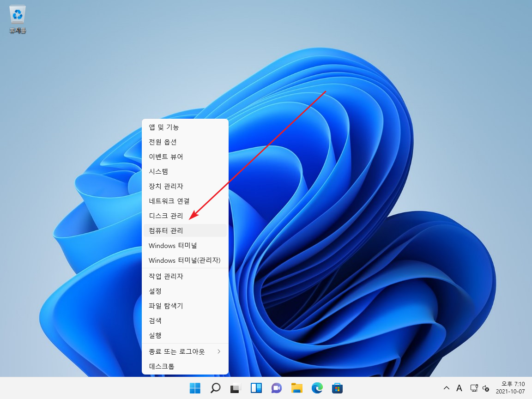Click the Search icon on the taskbar
The height and width of the screenshot is (399, 532).
pos(215,387)
